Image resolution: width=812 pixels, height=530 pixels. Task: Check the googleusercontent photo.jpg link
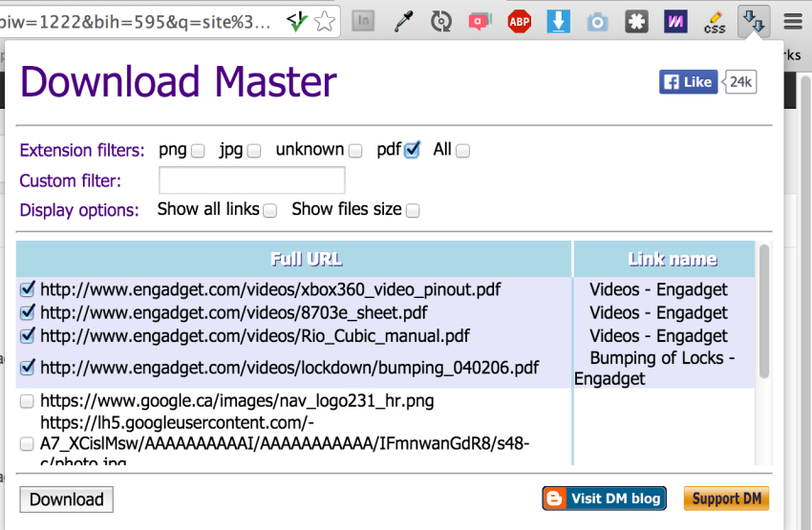coord(27,443)
